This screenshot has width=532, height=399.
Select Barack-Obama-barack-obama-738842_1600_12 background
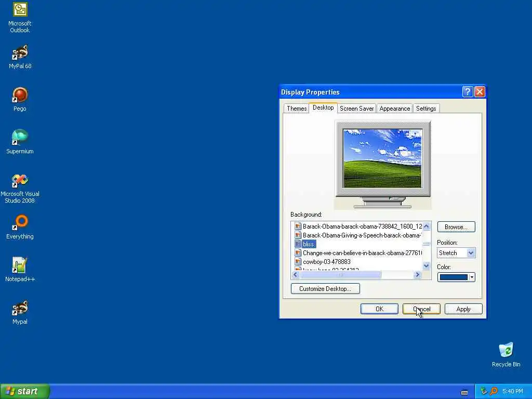pos(362,227)
